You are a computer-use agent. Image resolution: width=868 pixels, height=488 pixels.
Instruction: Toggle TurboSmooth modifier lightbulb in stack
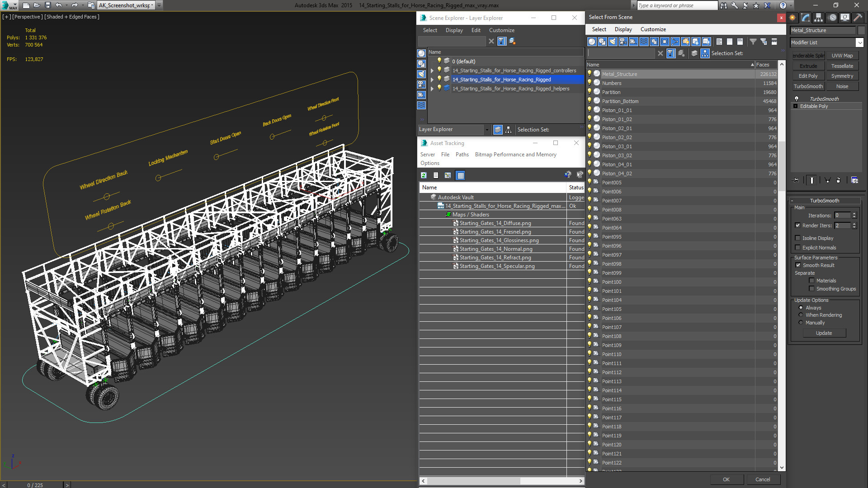pos(797,99)
